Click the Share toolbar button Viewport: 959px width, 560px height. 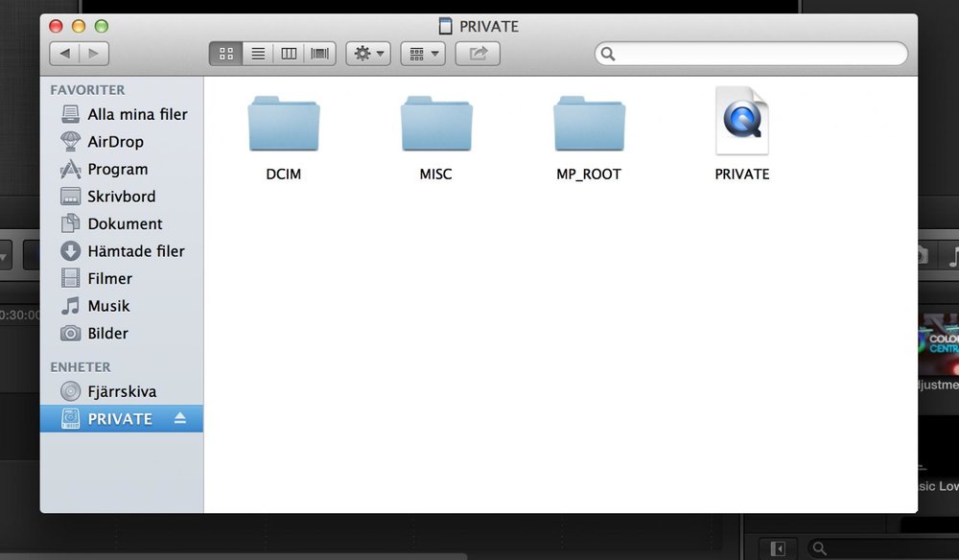pyautogui.click(x=478, y=54)
